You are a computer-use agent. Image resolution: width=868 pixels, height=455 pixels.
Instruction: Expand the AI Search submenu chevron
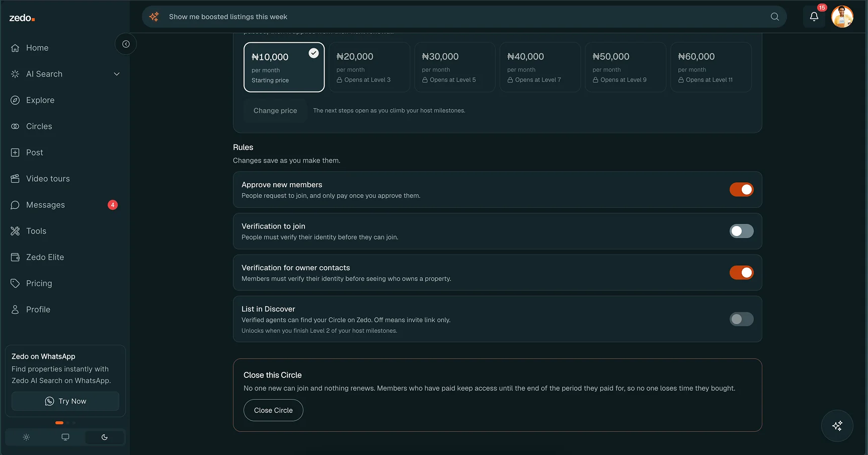point(117,74)
